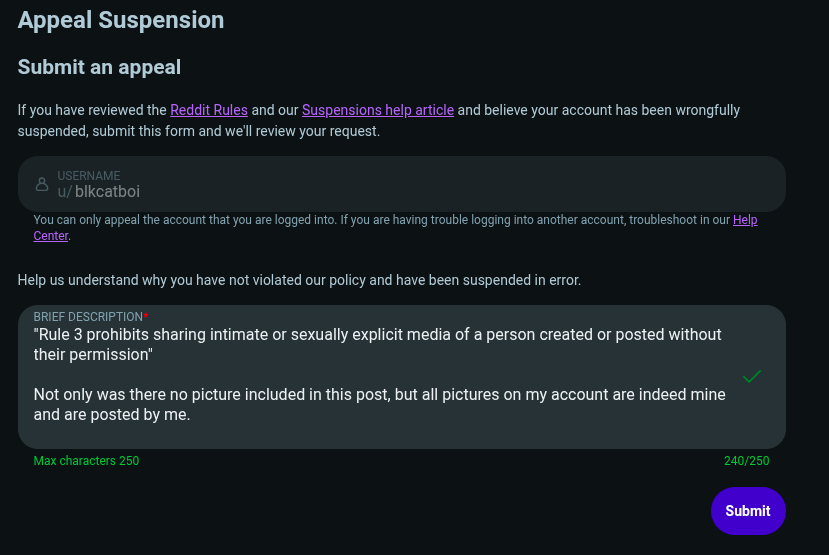This screenshot has height=555, width=829.
Task: Follow the Help Center link
Action: (x=745, y=220)
